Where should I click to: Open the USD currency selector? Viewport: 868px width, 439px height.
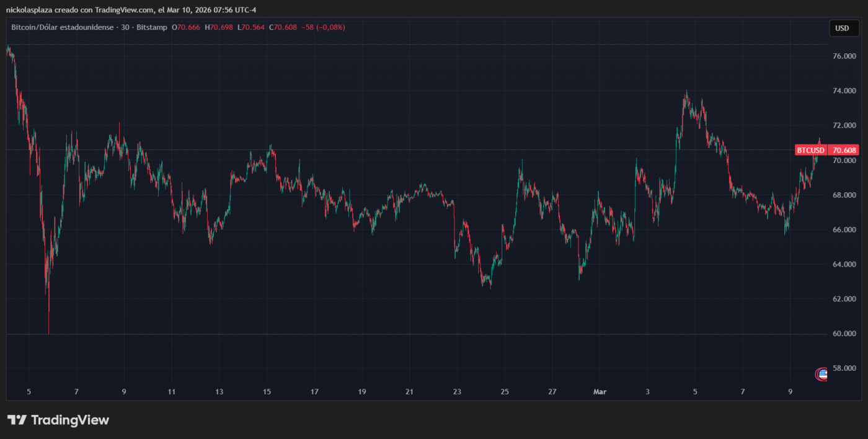click(x=842, y=28)
